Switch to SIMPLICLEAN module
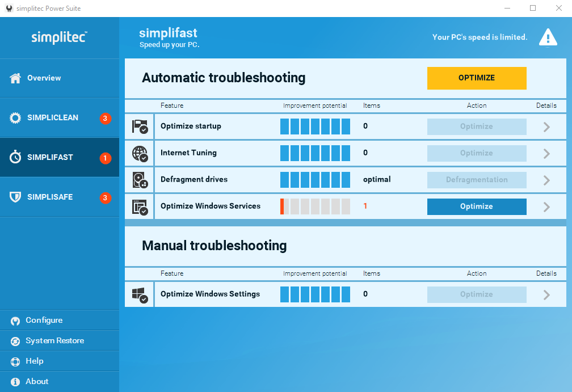 pos(60,118)
